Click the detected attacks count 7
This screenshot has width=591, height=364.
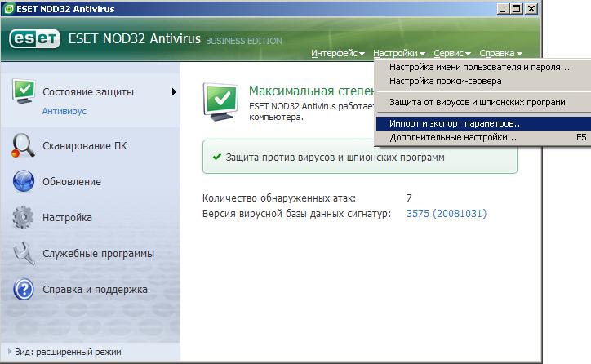tap(409, 198)
